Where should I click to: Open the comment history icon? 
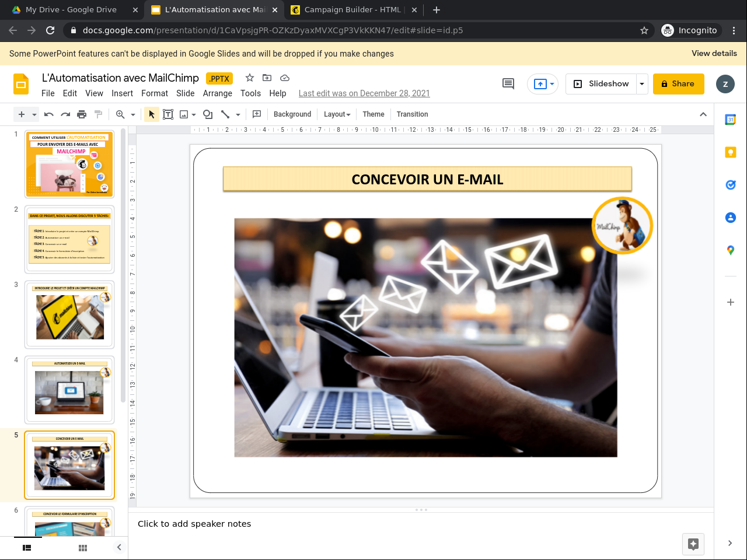(x=508, y=84)
